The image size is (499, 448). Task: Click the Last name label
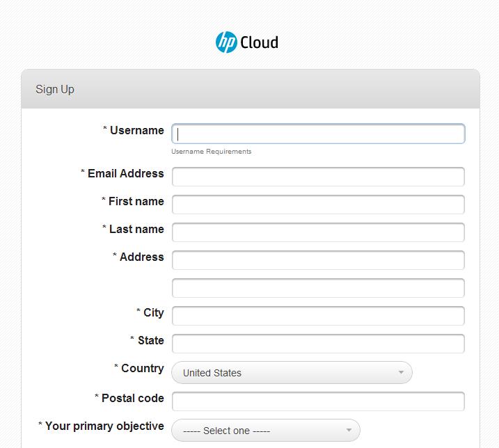point(136,229)
